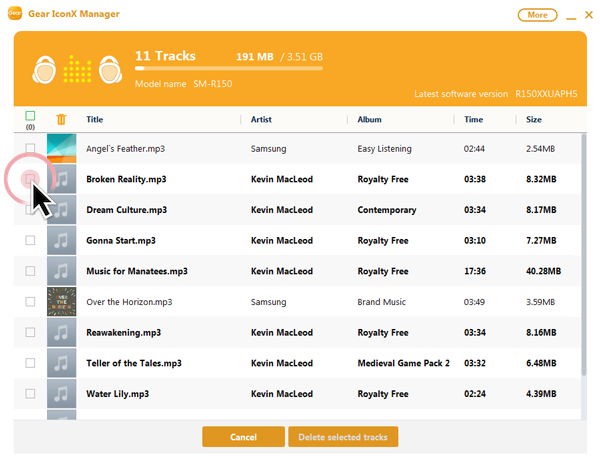
Task: Click the Cancel button
Action: coord(243,437)
